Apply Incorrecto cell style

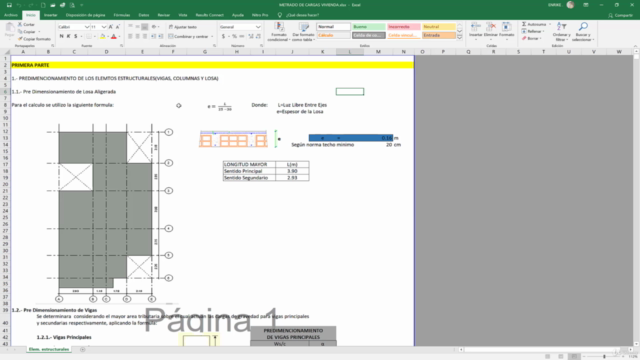[404, 27]
